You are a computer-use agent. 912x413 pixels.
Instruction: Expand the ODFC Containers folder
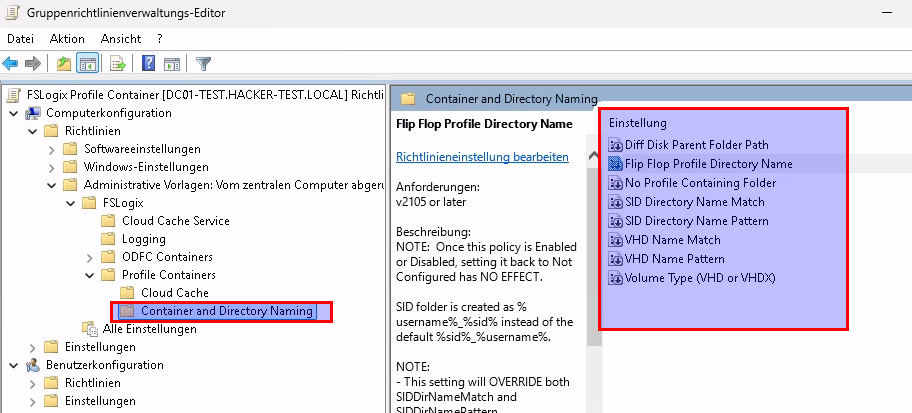click(x=88, y=257)
